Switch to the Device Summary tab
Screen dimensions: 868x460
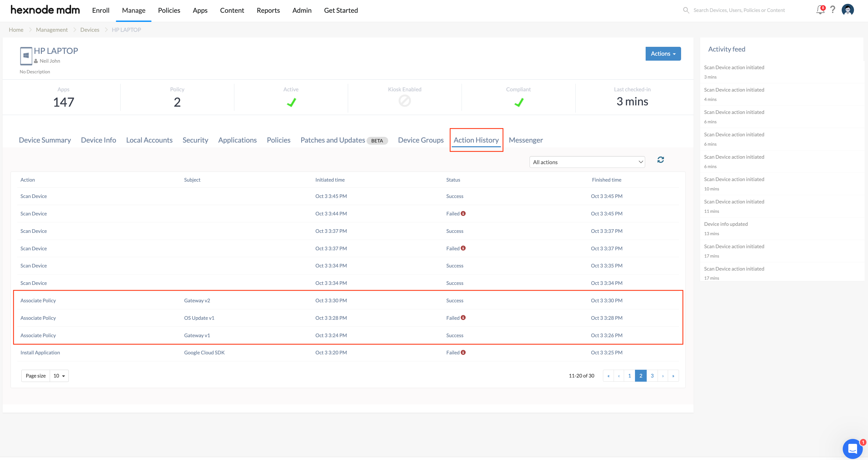click(45, 140)
